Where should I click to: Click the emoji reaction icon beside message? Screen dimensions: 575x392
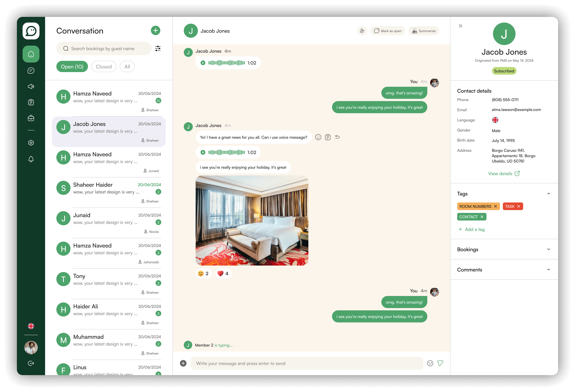click(x=318, y=137)
